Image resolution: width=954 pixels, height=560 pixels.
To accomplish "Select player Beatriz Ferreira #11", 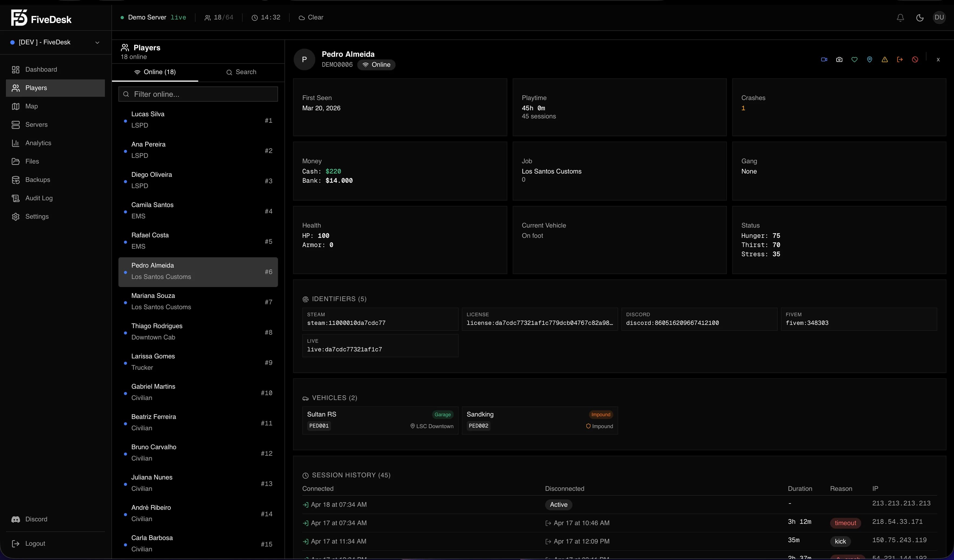I will click(x=198, y=423).
